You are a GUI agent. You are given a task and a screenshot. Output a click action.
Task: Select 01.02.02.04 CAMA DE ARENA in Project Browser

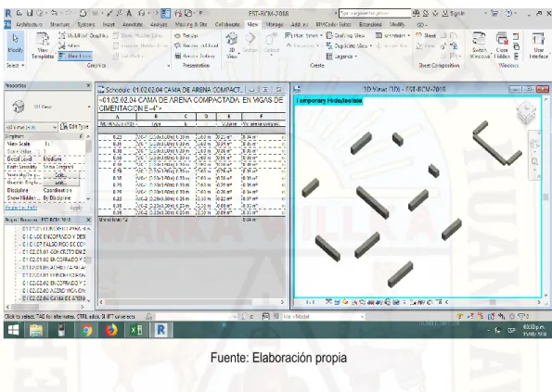click(x=54, y=298)
